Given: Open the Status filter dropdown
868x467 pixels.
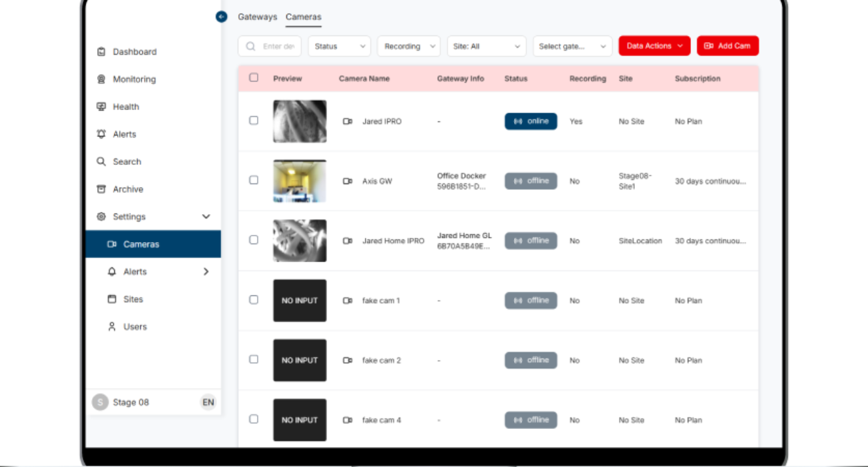Looking at the screenshot, I should tap(339, 46).
